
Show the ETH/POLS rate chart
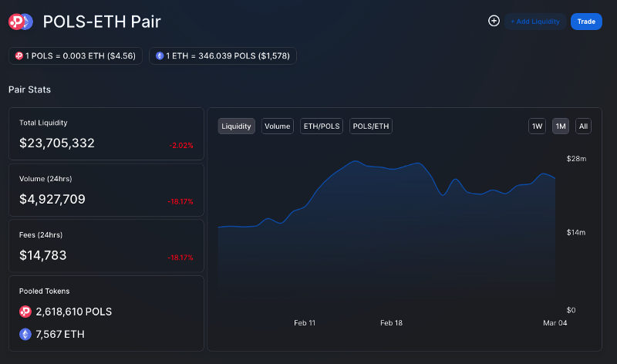(322, 126)
